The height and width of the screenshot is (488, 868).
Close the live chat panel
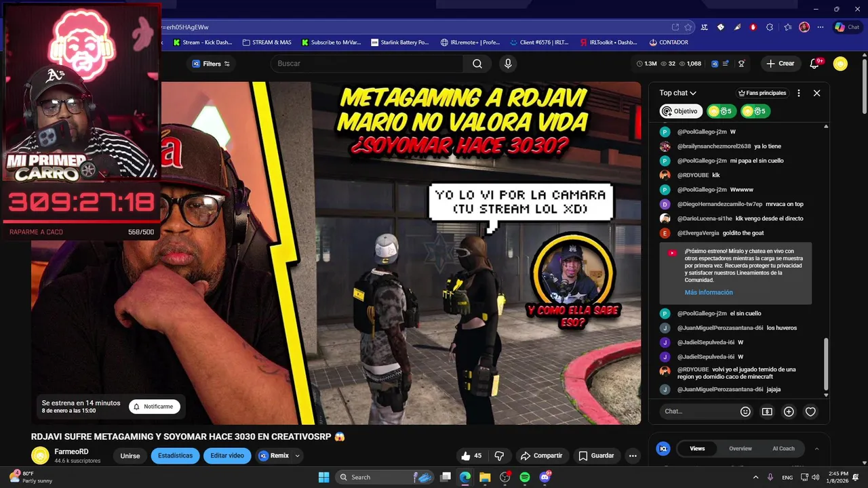coord(816,93)
